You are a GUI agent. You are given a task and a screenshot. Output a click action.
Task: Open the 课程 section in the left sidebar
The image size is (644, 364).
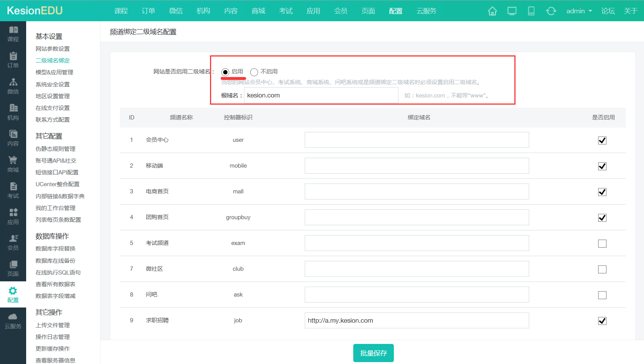(13, 34)
